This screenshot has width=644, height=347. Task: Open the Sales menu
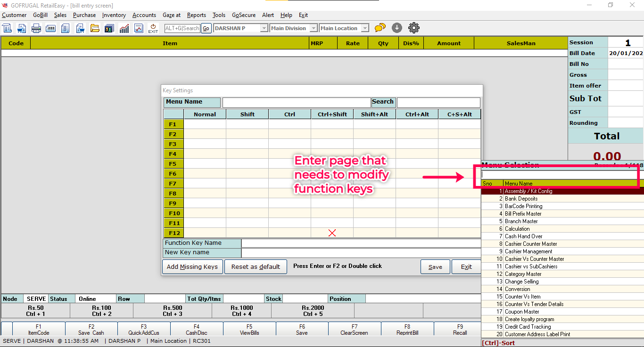[x=60, y=15]
